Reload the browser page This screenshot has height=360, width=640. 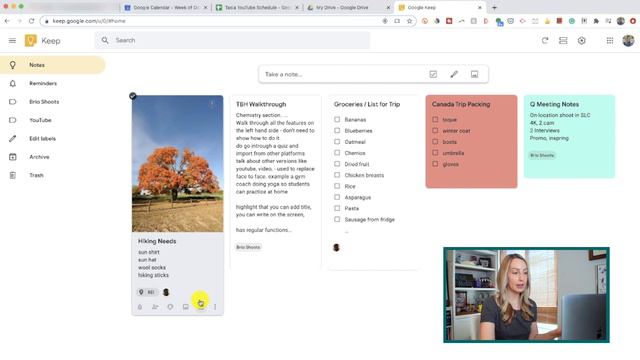click(x=31, y=21)
